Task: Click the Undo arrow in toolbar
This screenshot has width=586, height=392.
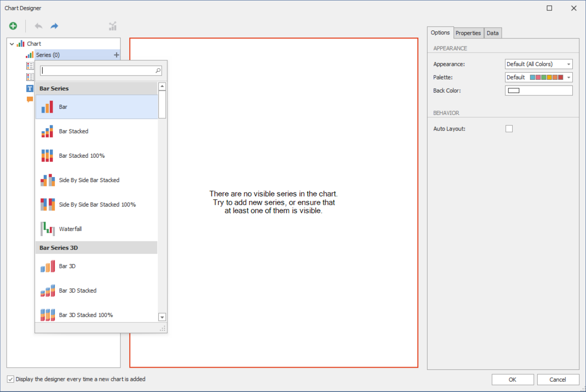Action: (39, 26)
